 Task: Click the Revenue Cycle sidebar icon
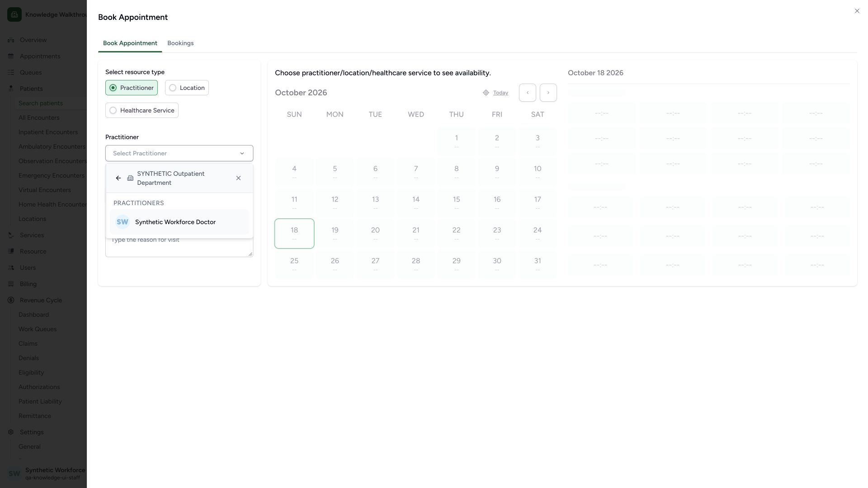(x=11, y=300)
